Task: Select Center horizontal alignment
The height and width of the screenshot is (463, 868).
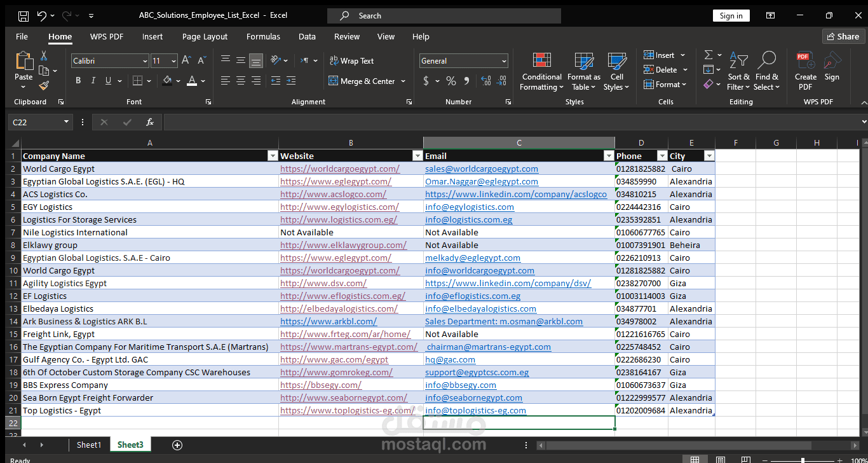Action: pos(241,81)
